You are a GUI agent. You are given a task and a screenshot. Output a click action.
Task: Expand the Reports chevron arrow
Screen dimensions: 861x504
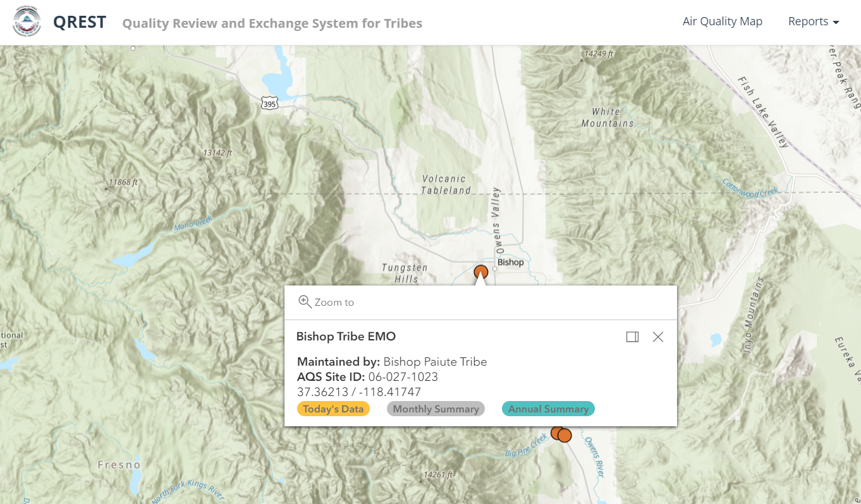pyautogui.click(x=837, y=22)
